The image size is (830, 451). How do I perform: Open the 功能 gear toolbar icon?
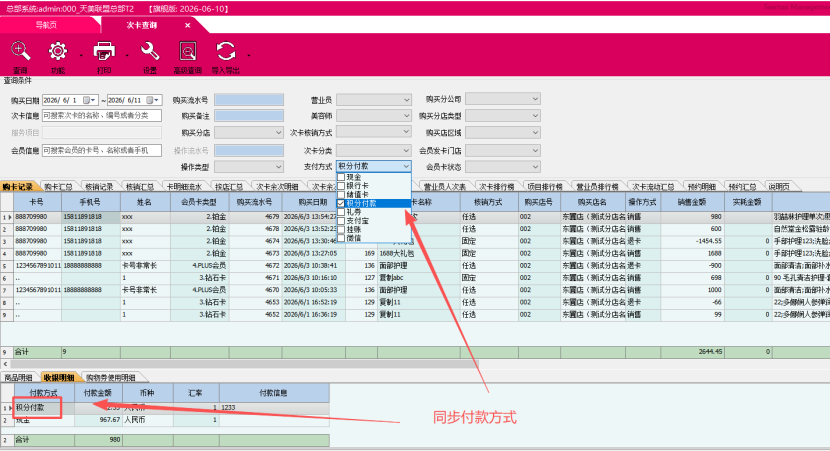[x=58, y=52]
